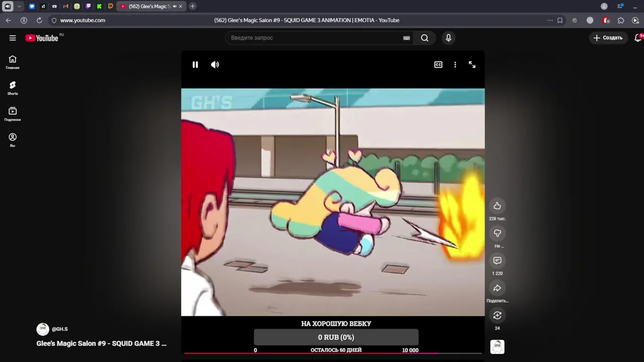Switch to the Kick pinned tab
This screenshot has width=644, height=362.
coord(99,6)
